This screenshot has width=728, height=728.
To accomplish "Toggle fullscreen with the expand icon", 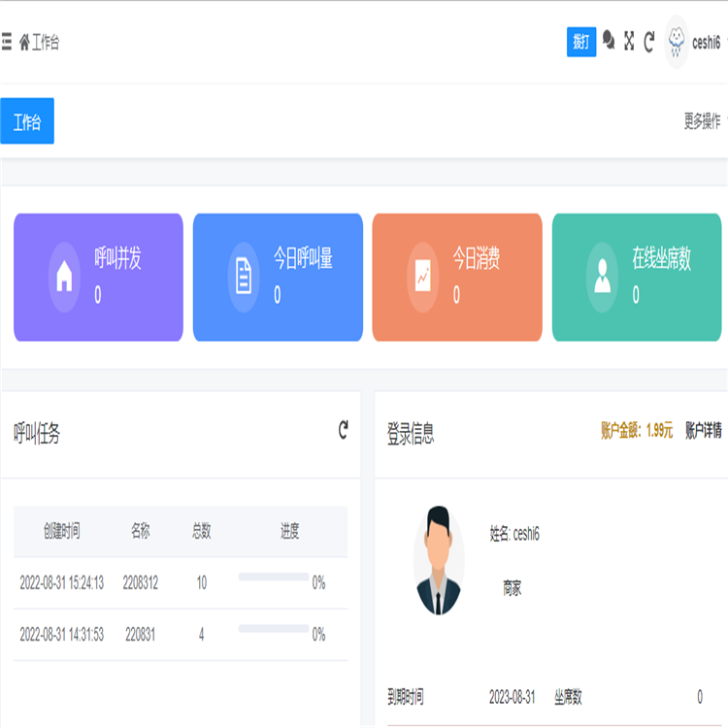I will (x=629, y=41).
